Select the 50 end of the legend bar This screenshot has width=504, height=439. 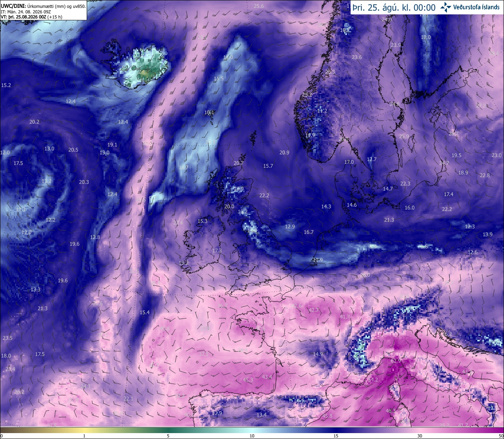click(501, 436)
